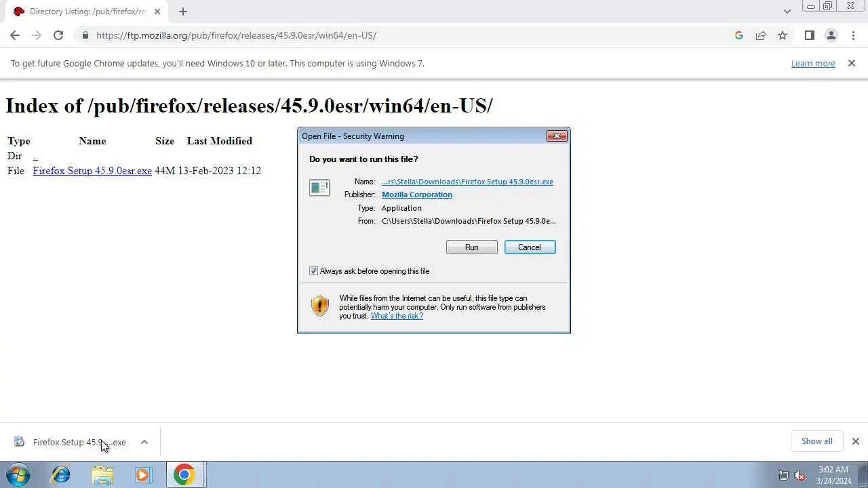Open the tab search chevron
This screenshot has height=488, width=868.
[787, 12]
